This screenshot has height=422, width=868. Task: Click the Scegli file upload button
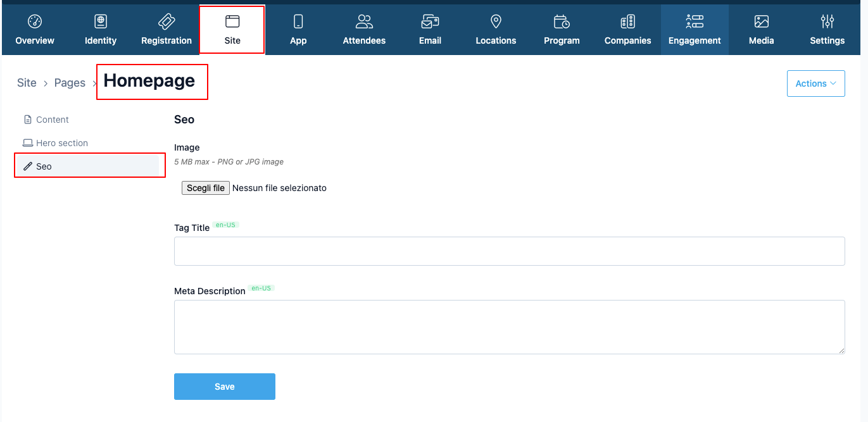206,188
